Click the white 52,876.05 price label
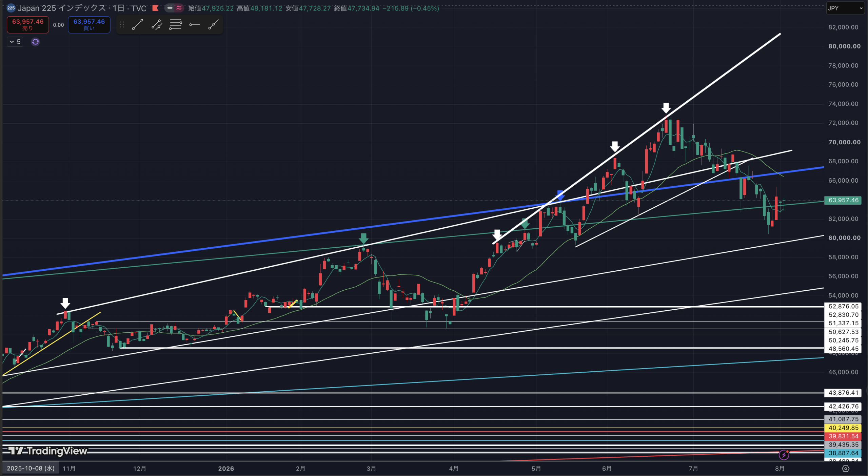Screen dimensions: 868x476 (x=843, y=307)
